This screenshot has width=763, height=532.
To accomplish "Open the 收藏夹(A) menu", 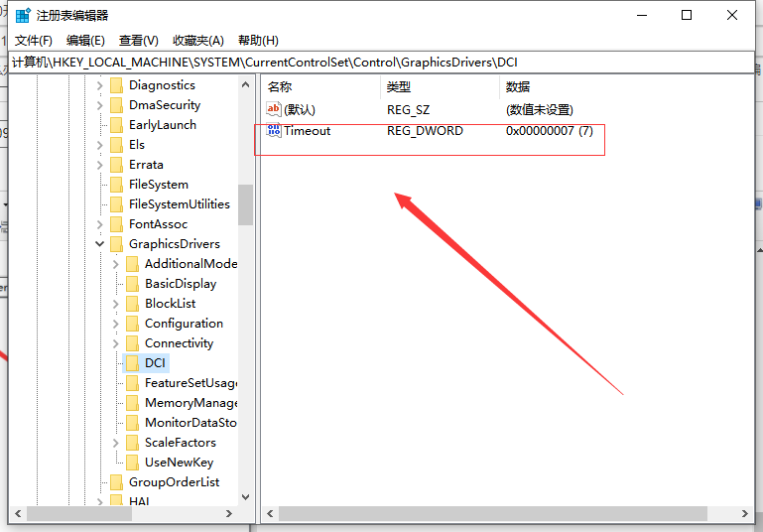I will pos(198,41).
